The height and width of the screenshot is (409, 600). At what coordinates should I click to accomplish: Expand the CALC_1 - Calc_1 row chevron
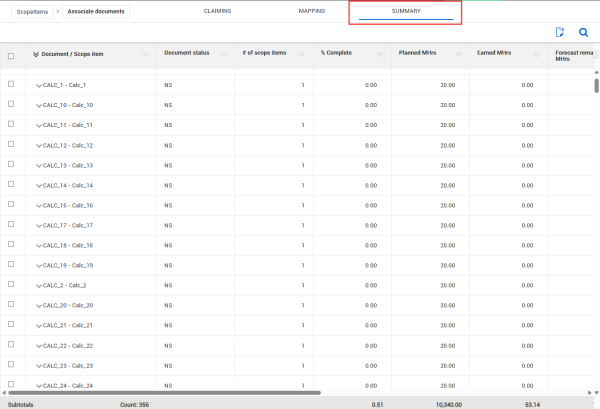coord(39,86)
